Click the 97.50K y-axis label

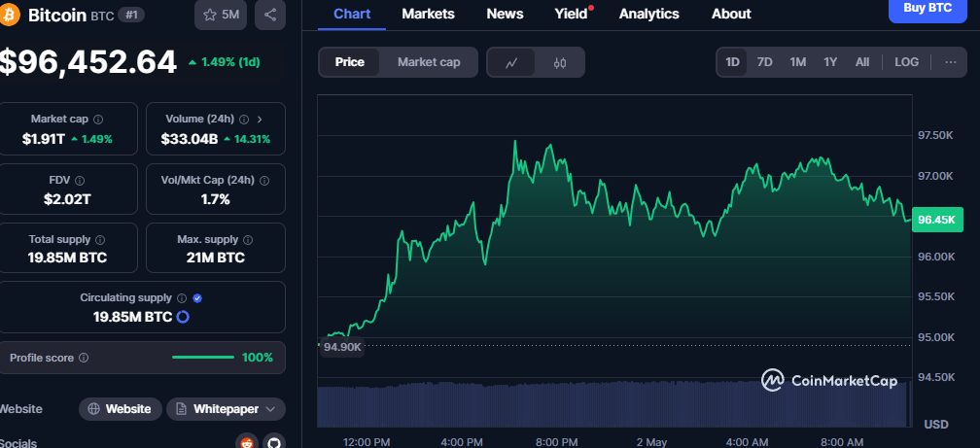pyautogui.click(x=935, y=136)
